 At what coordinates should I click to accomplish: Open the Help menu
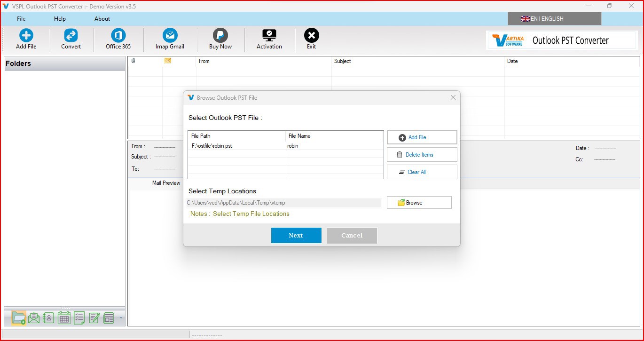[x=60, y=19]
